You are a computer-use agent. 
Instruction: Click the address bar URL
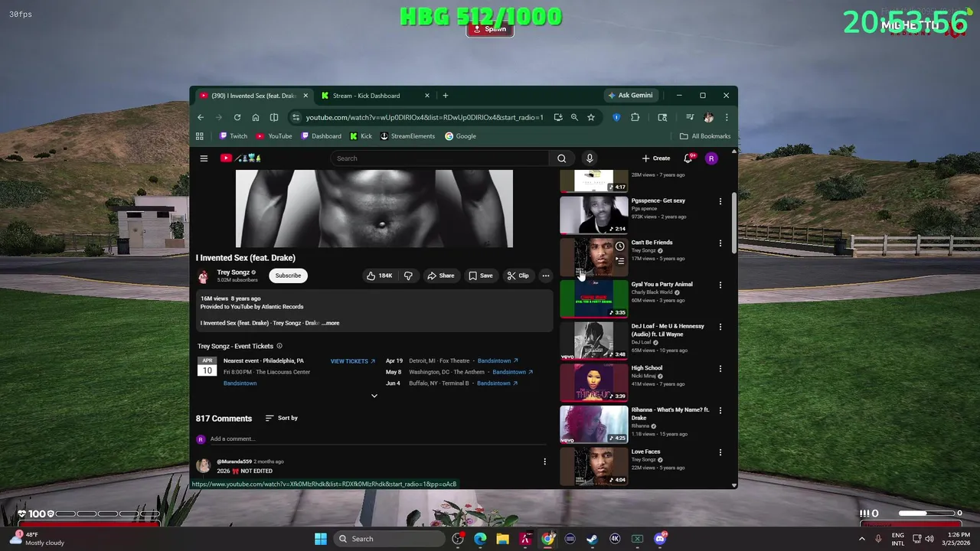point(424,117)
